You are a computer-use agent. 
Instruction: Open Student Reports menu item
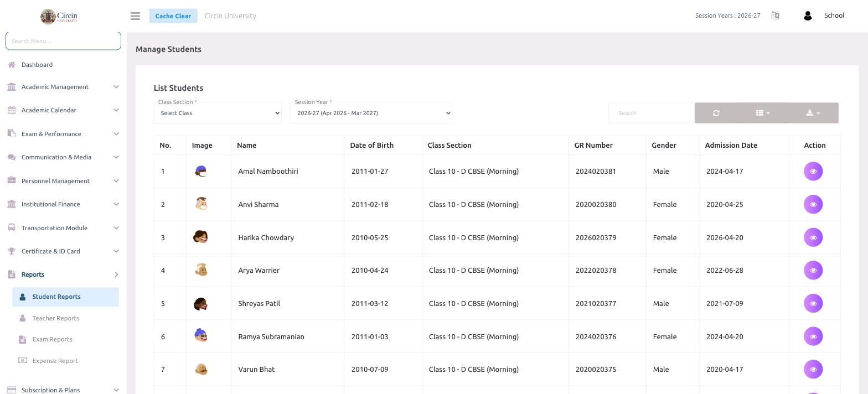65,297
